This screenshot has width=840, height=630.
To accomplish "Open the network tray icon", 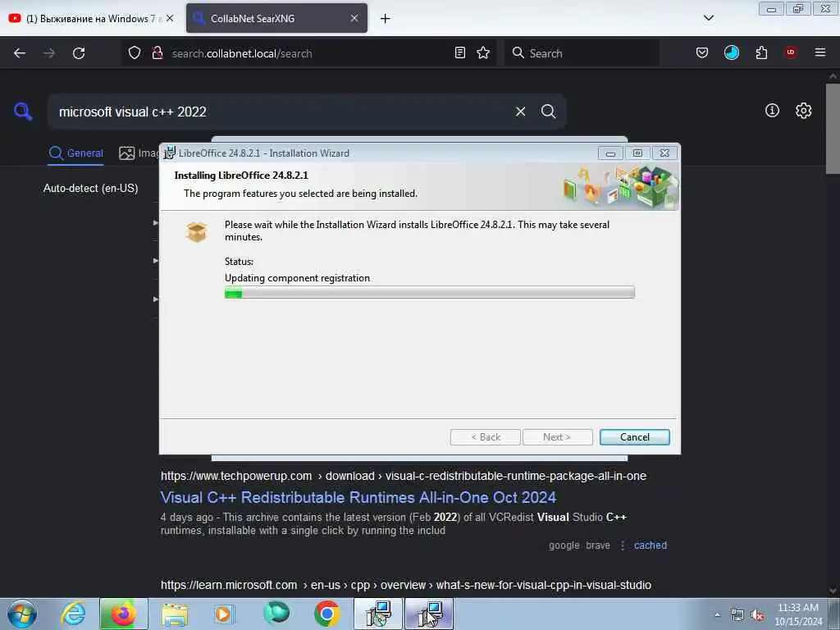I will (x=737, y=615).
